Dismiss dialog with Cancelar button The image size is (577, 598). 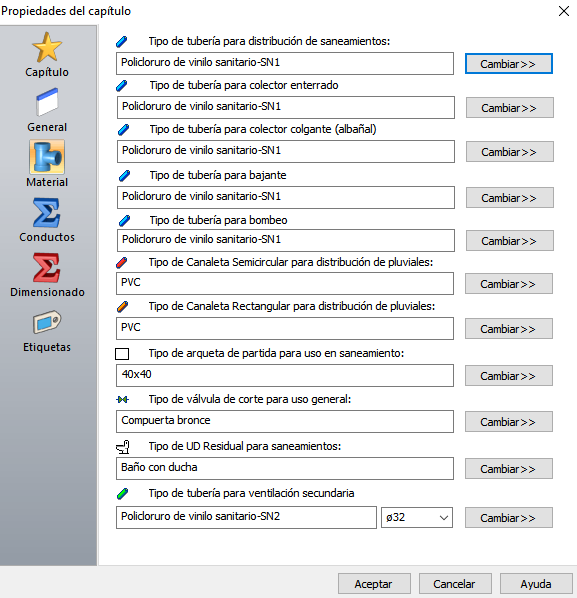pyautogui.click(x=455, y=584)
